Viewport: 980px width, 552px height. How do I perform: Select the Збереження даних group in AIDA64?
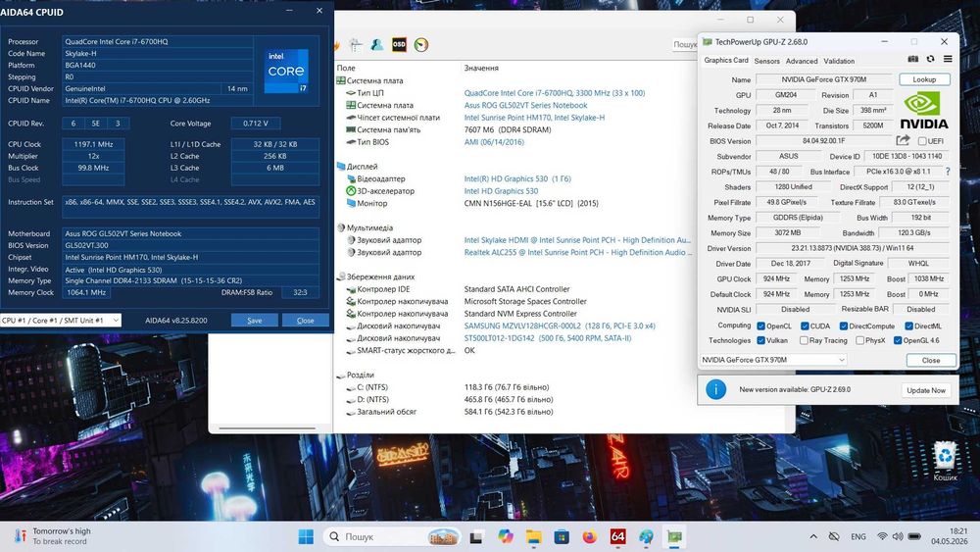click(380, 276)
